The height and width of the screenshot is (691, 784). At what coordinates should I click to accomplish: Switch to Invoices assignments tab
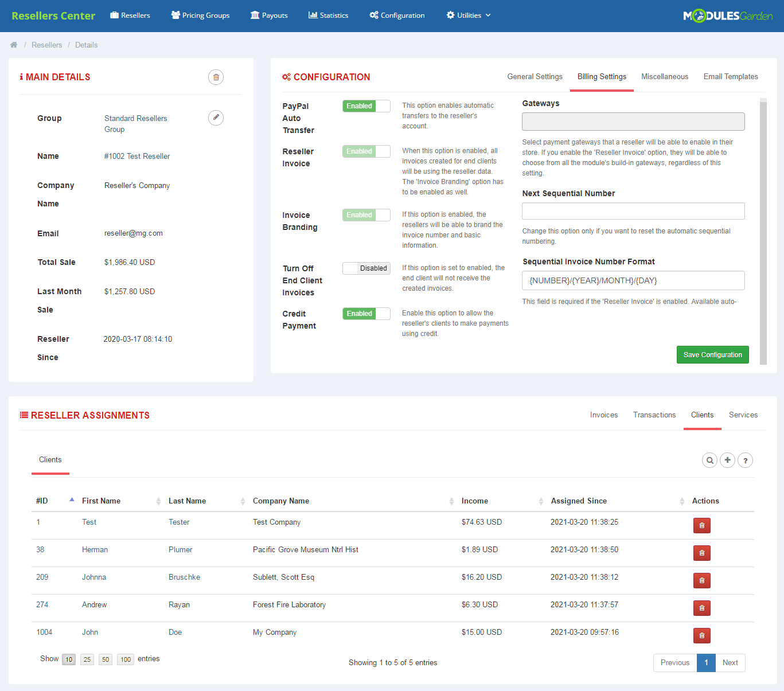point(604,415)
